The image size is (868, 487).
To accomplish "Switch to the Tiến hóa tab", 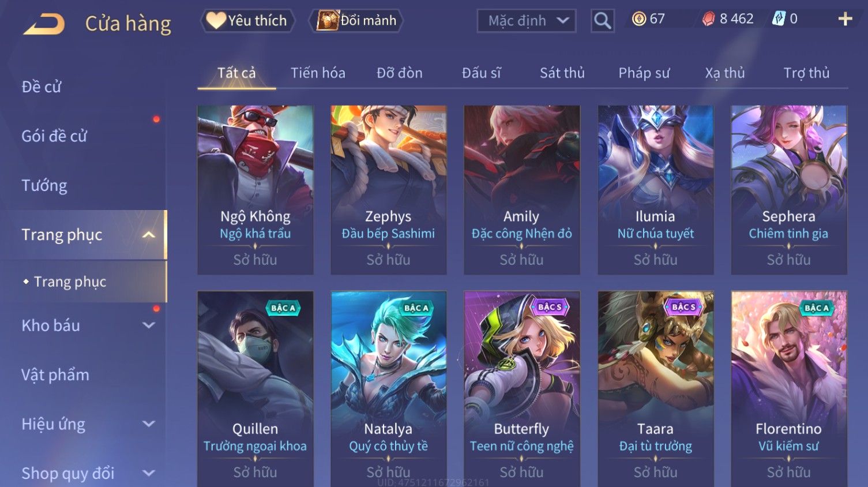I will (x=318, y=73).
